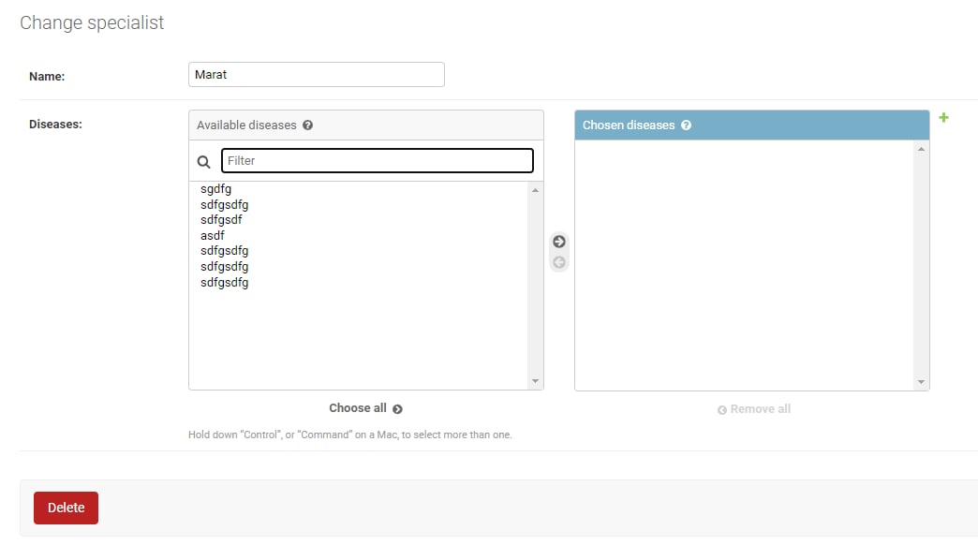Click the Chosen diseases help icon
The height and width of the screenshot is (560, 978).
point(686,125)
